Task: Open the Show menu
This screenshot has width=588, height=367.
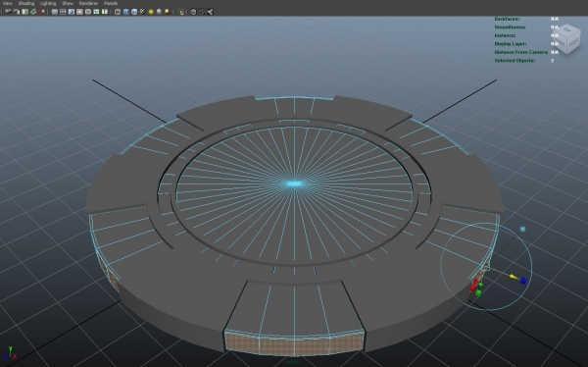Action: 68,3
